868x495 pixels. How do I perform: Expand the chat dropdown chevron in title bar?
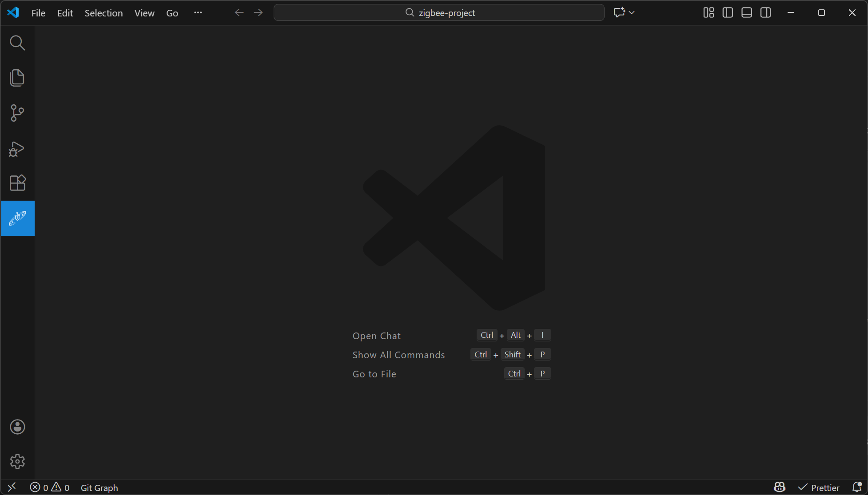[x=632, y=12]
